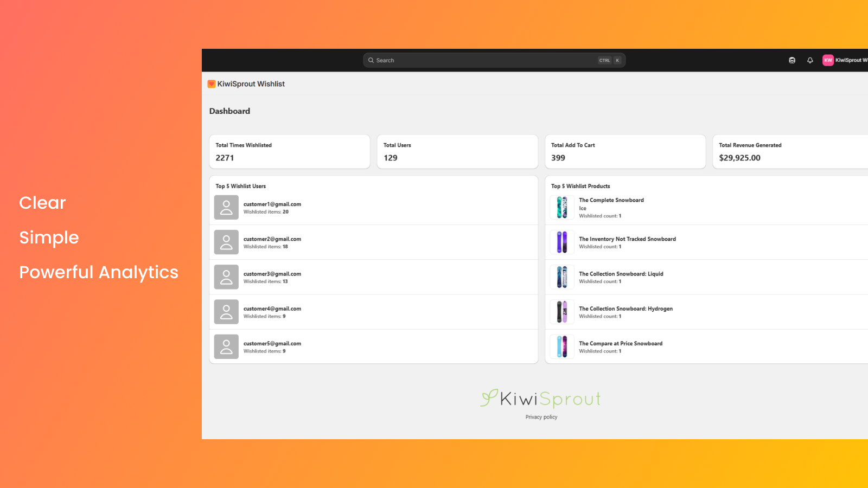Focus the Search input field
868x488 pixels.
pyautogui.click(x=494, y=60)
